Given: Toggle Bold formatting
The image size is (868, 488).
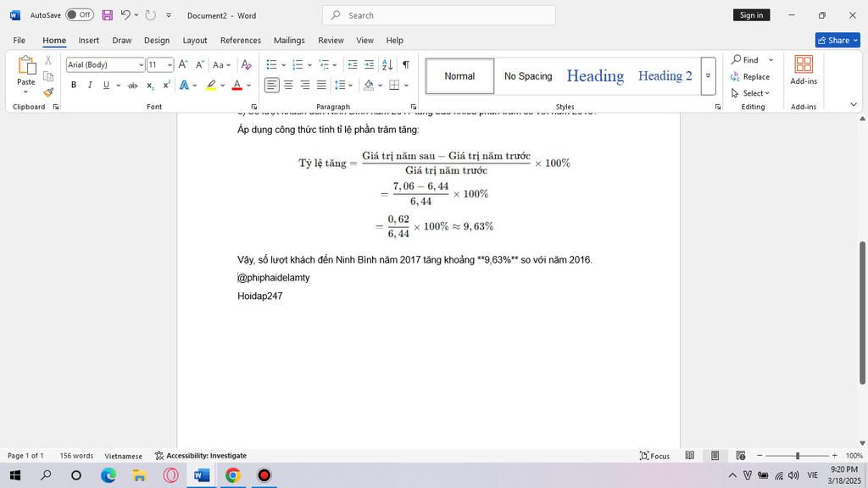Looking at the screenshot, I should [x=74, y=85].
